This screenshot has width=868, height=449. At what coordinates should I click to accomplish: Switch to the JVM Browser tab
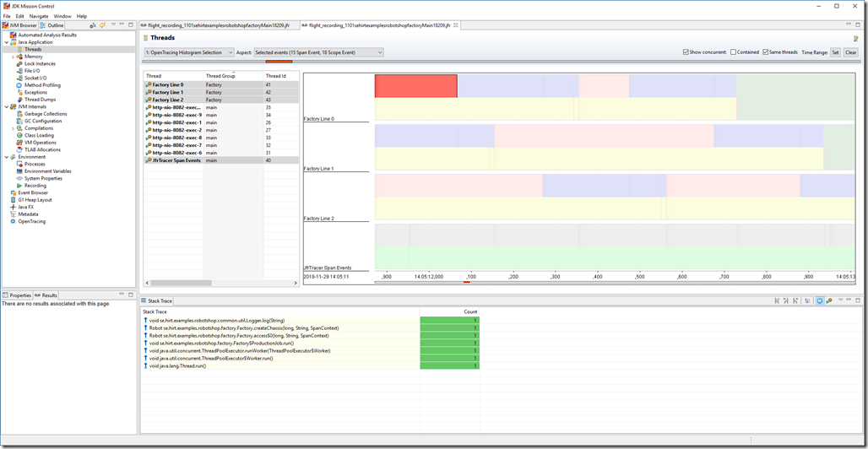click(x=20, y=25)
